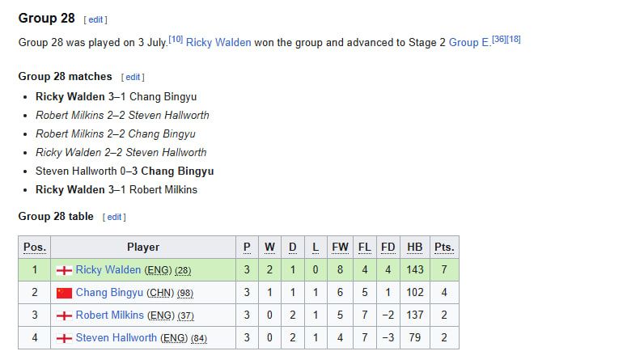Open citation reference 10
This screenshot has width=644, height=364.
click(176, 39)
